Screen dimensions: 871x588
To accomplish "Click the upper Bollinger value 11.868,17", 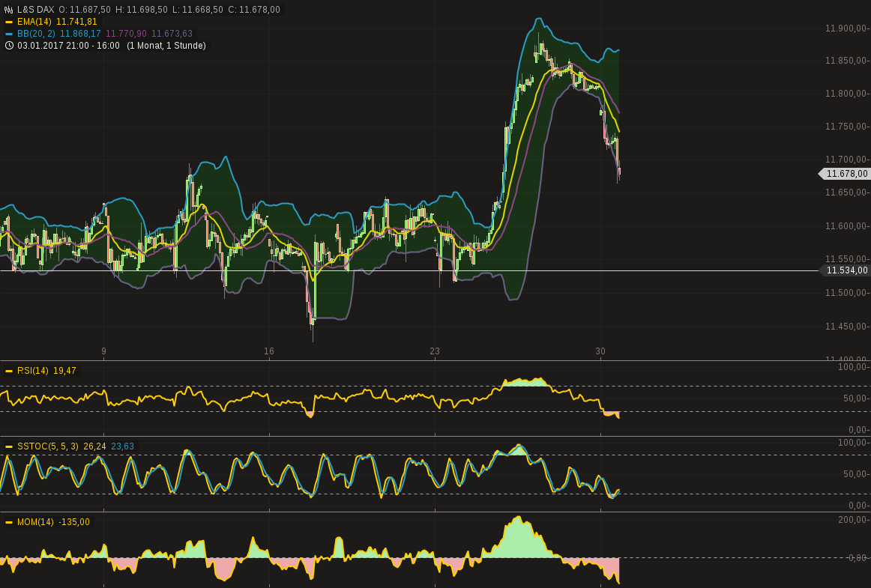I will [x=80, y=33].
